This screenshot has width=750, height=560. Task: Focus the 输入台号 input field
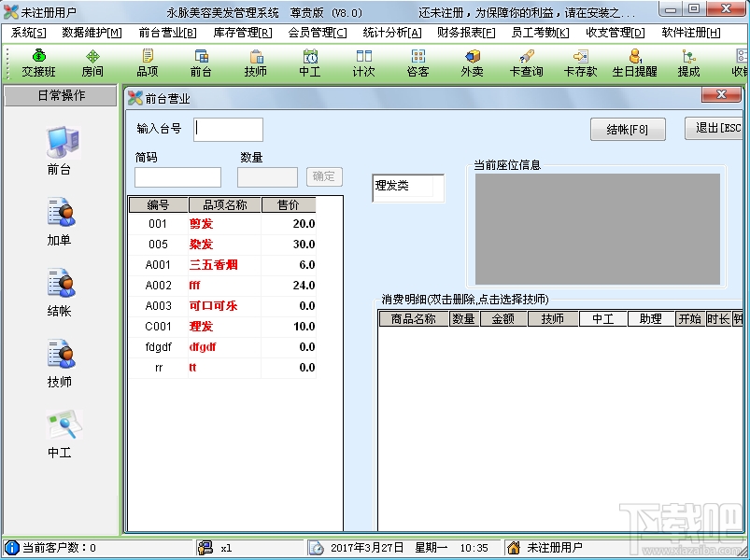[228, 130]
